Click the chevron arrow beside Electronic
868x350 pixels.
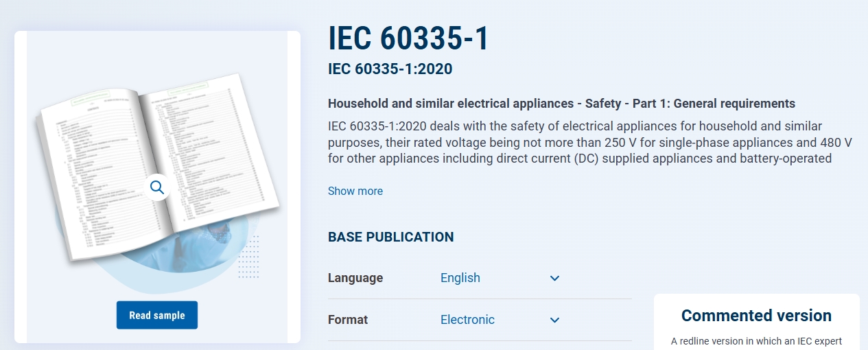pyautogui.click(x=555, y=320)
